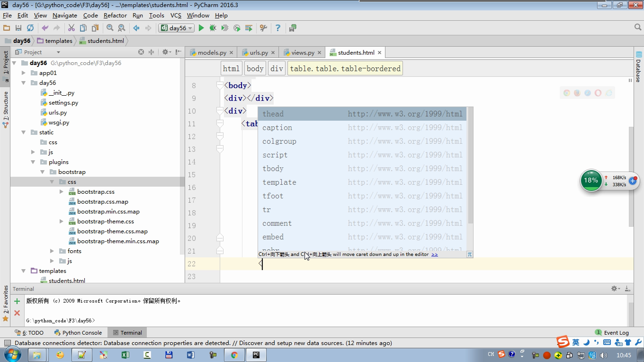Viewport: 644px width, 362px height.
Task: Toggle the Structure tool window
Action: point(6,109)
